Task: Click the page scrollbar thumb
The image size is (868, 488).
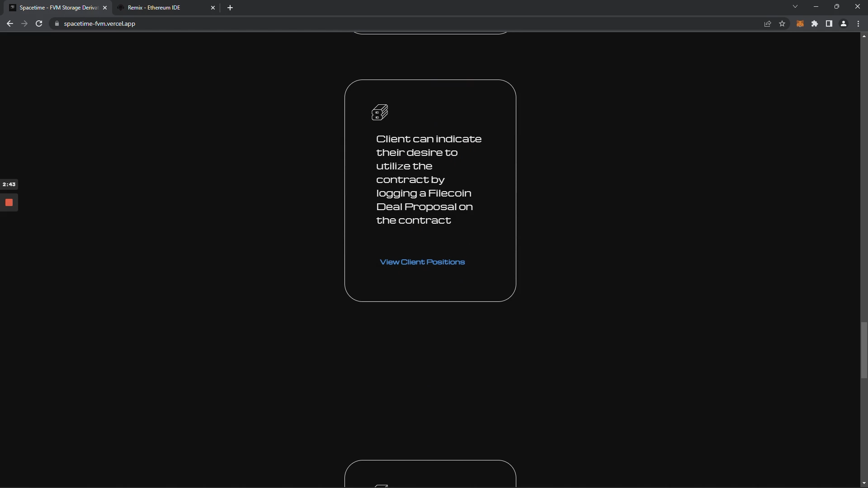Action: (x=864, y=350)
